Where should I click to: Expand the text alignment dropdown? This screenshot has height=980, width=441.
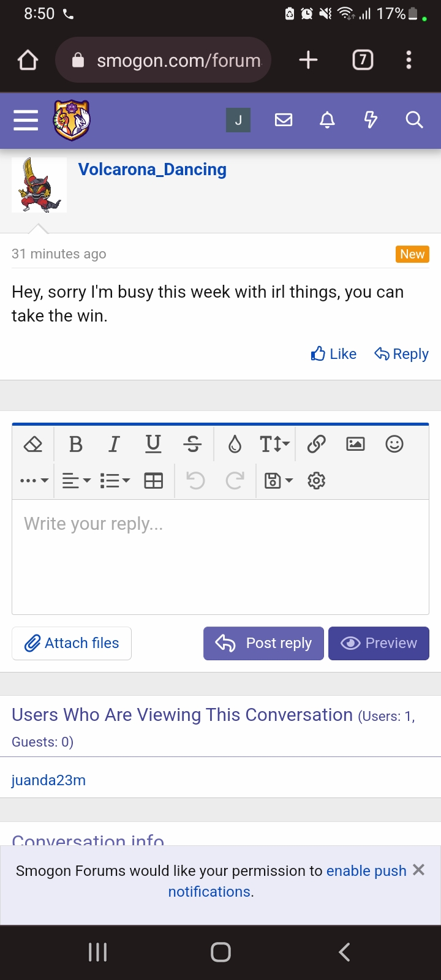click(x=77, y=481)
